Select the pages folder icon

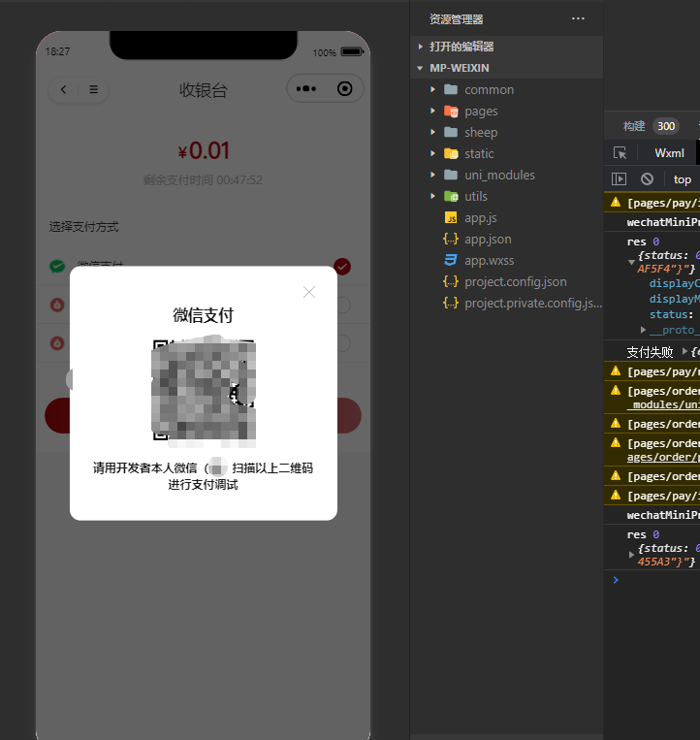[x=451, y=111]
